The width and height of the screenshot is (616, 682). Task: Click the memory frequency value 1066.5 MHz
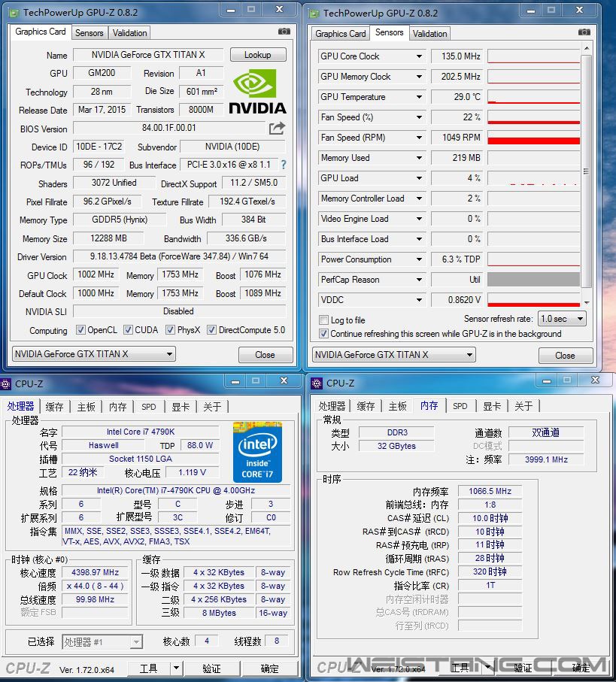coord(490,491)
